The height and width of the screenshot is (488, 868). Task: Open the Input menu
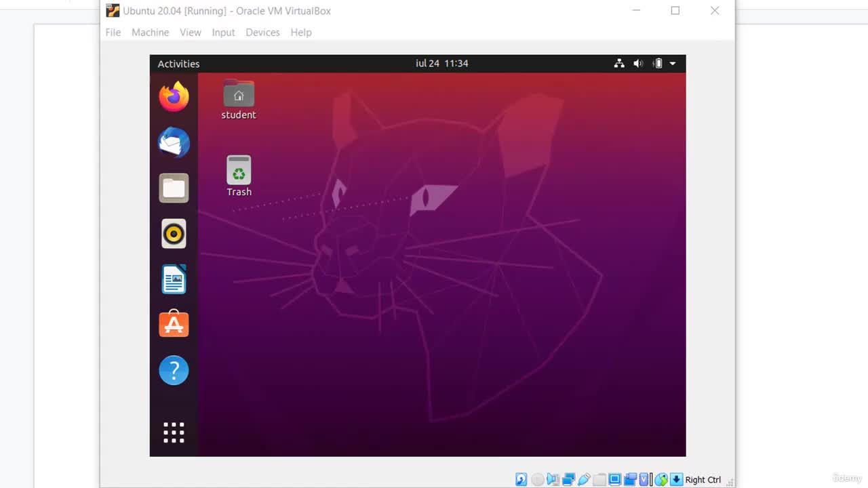point(223,33)
